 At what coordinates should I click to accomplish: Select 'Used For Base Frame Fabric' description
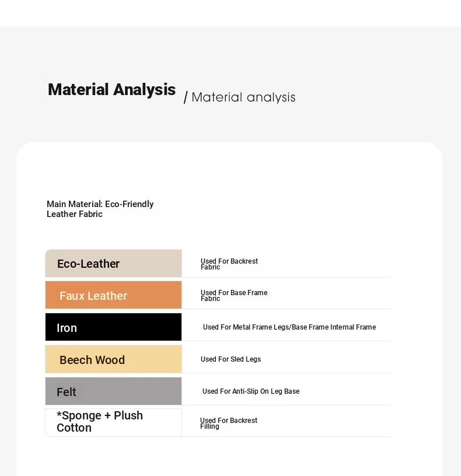pos(234,295)
